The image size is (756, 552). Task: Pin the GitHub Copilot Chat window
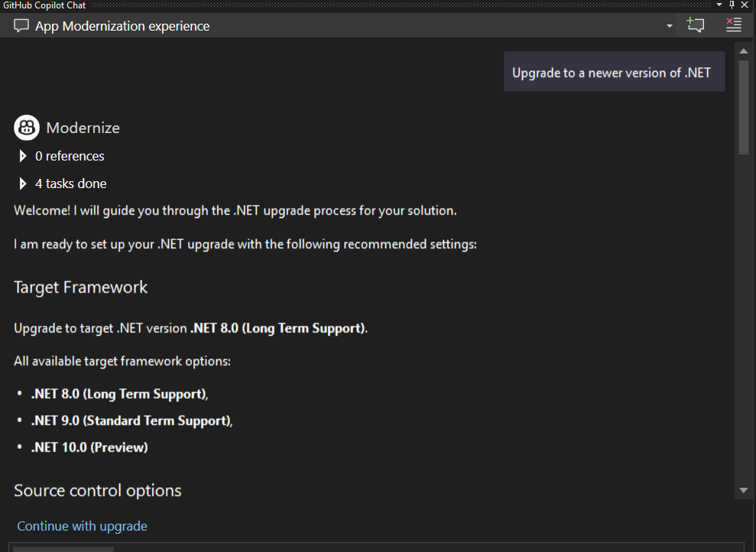[732, 5]
